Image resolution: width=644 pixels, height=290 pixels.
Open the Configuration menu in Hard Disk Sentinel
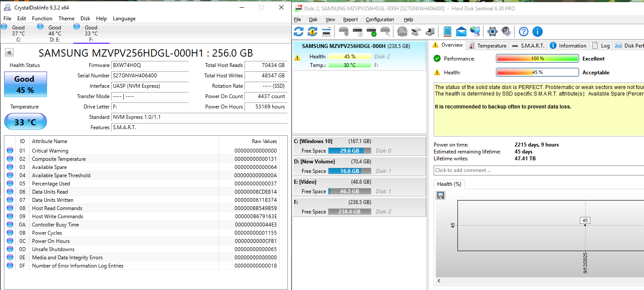point(380,19)
